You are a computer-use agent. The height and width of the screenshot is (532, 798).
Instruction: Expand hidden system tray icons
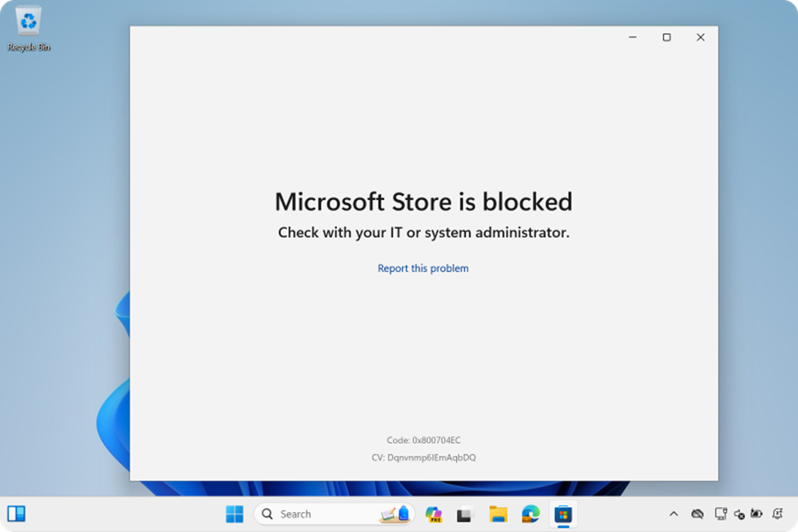(x=673, y=514)
